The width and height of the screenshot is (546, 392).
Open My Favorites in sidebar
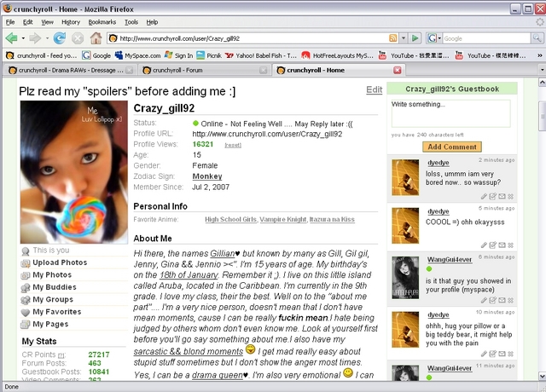pyautogui.click(x=57, y=312)
